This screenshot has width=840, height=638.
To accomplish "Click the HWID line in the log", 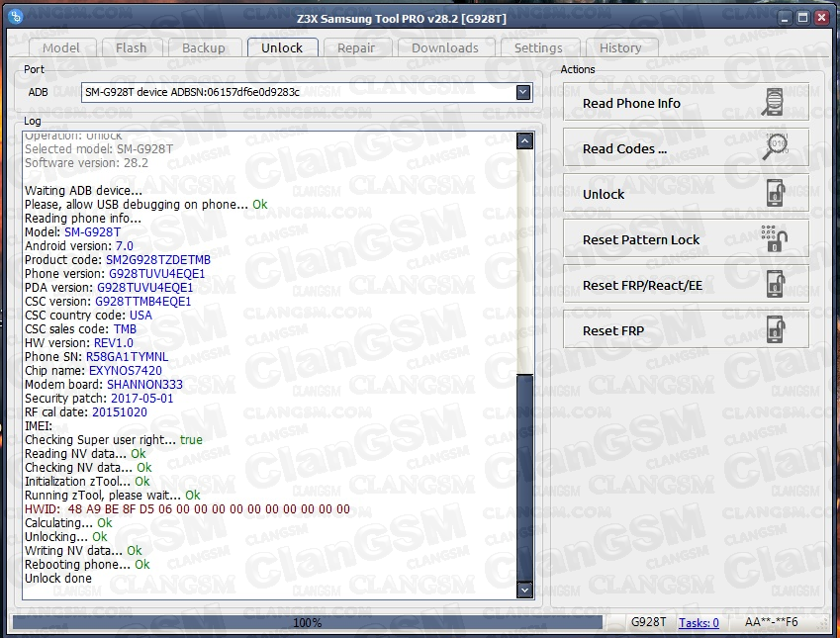I will (x=188, y=508).
